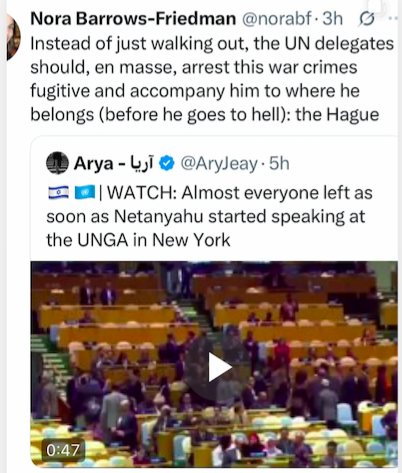
Task: Visit the @AryJeay handle link
Action: (x=219, y=164)
